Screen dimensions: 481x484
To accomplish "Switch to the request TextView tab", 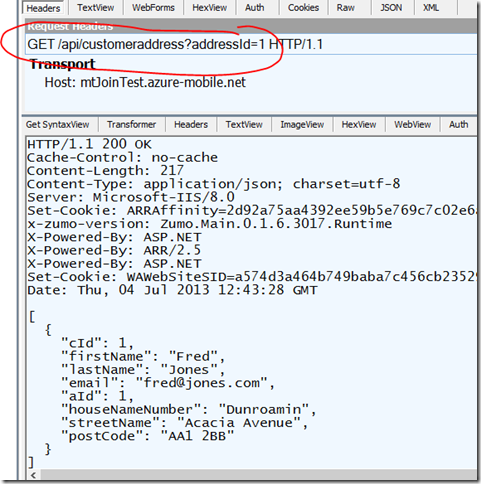I will coord(96,8).
